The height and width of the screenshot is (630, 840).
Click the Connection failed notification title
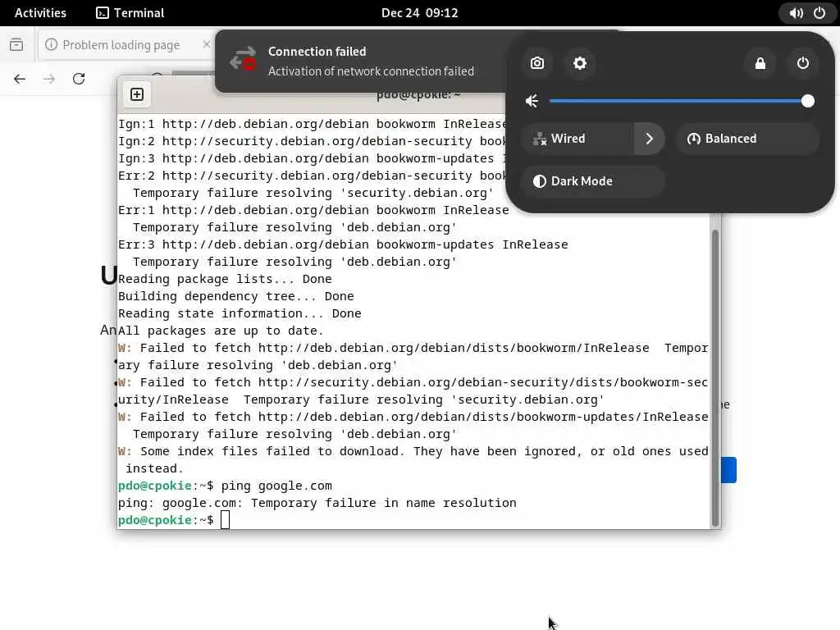point(317,52)
